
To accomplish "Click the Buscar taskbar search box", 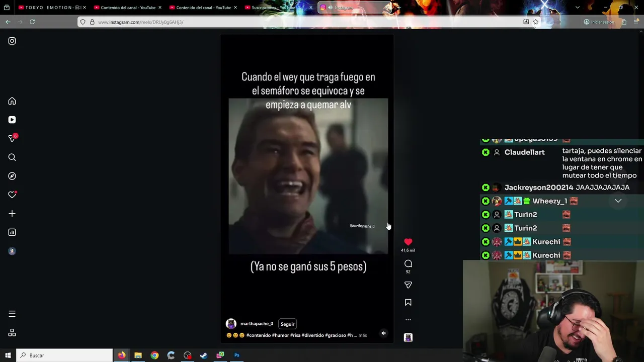I will (64, 355).
